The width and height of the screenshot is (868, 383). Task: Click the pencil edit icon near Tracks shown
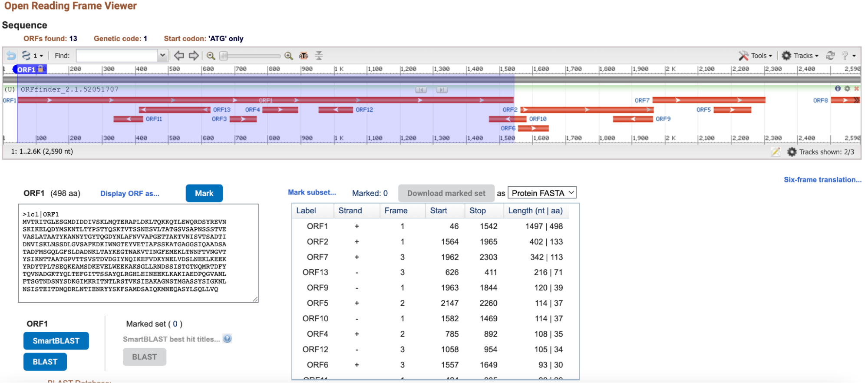[776, 152]
